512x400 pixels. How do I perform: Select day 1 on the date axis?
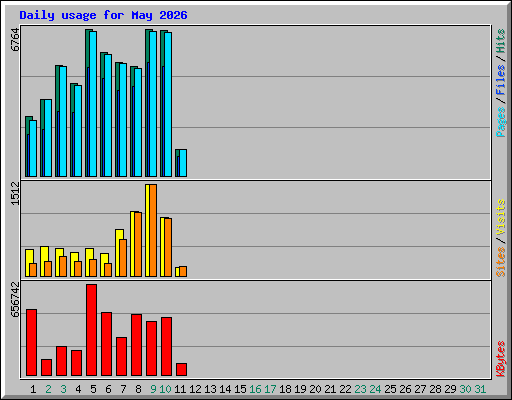click(x=33, y=389)
